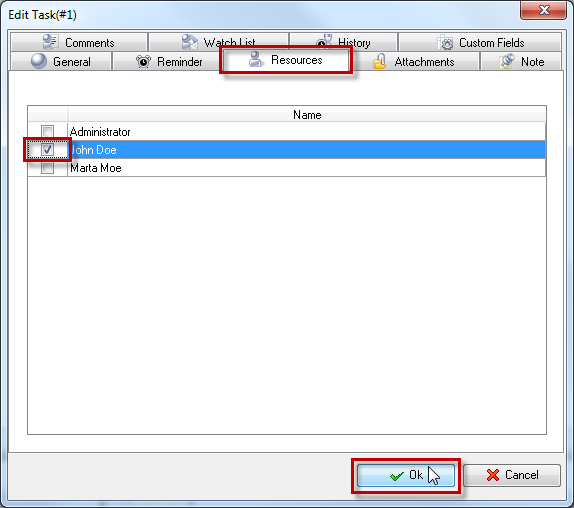Switch to the Custom Fields tab
574x508 pixels.
point(480,42)
